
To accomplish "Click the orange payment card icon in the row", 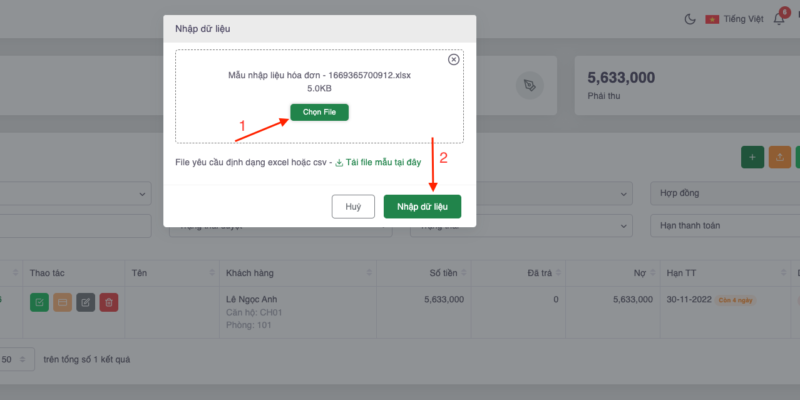I will (x=62, y=302).
